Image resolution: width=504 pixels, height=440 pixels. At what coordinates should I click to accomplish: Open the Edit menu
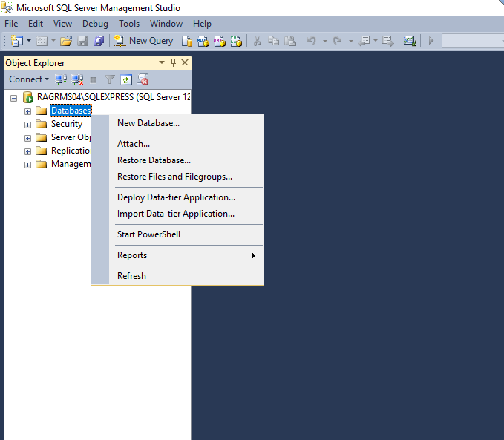point(36,24)
